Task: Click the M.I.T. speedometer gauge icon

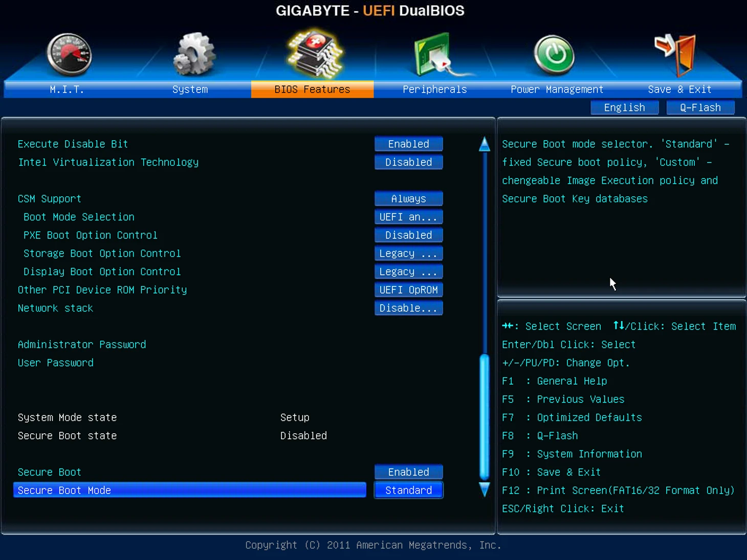Action: (x=69, y=55)
